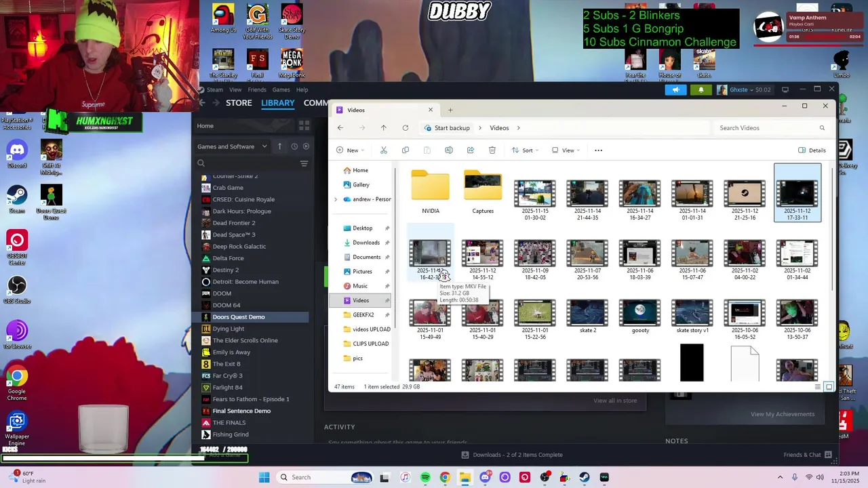The width and height of the screenshot is (868, 488).
Task: Open the Friends menu in Steam
Action: [x=257, y=89]
